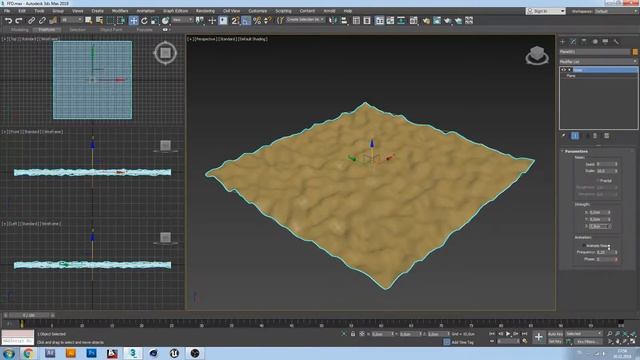
Task: Open Select by Name list icon
Action: click(99, 20)
